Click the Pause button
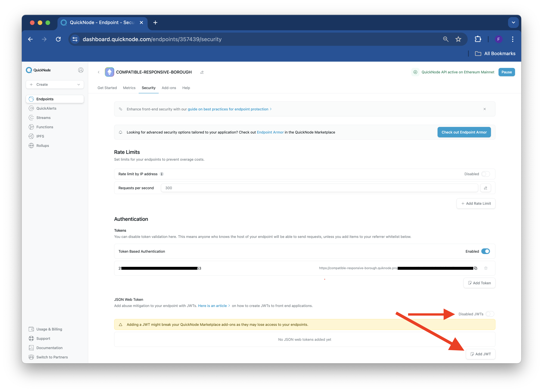Viewport: 543px width, 392px height. coord(506,72)
